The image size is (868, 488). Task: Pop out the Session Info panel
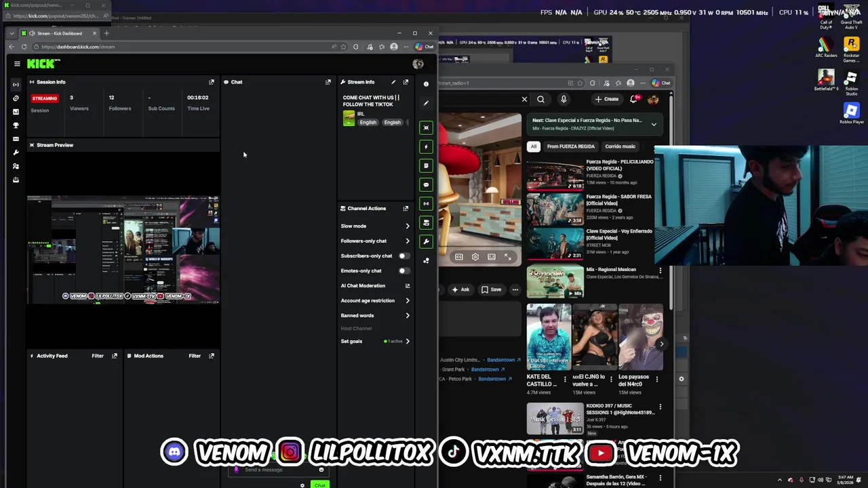(212, 82)
